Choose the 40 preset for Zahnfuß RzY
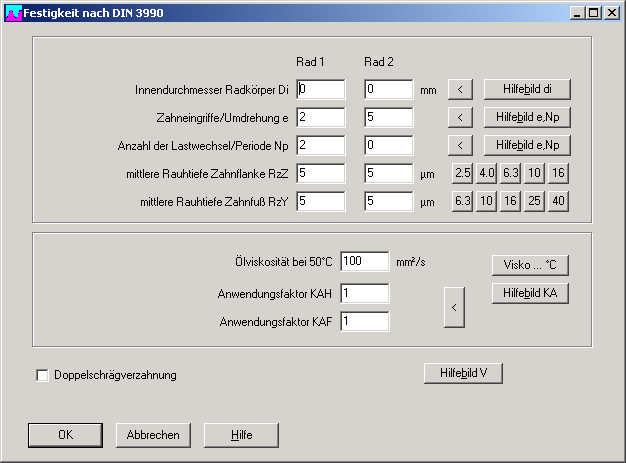626x463 pixels. tap(558, 200)
